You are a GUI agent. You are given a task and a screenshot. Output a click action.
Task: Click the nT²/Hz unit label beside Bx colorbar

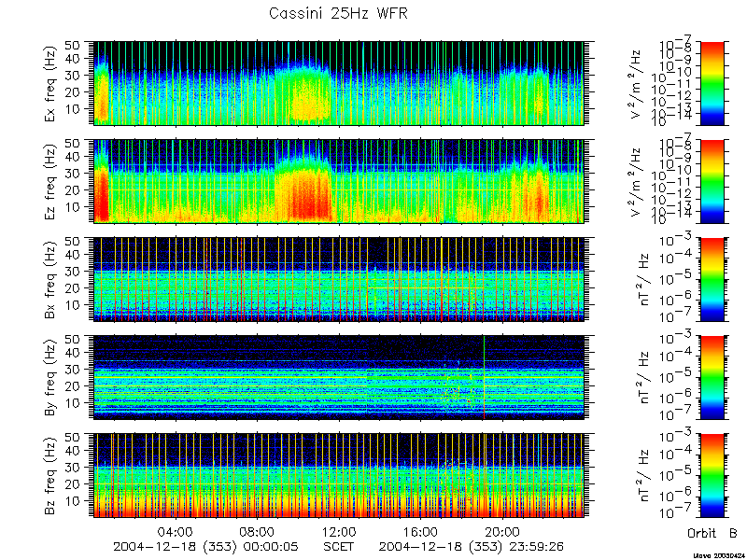pyautogui.click(x=643, y=279)
